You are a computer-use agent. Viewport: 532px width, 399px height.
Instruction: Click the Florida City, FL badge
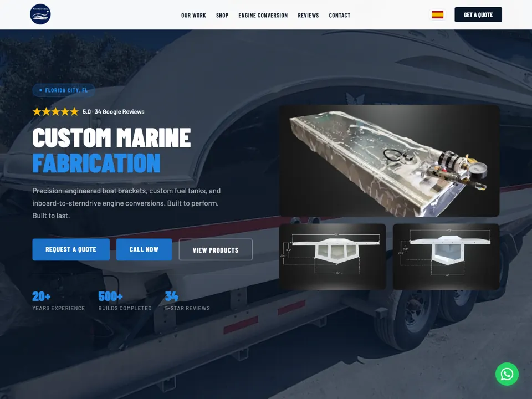tap(63, 90)
